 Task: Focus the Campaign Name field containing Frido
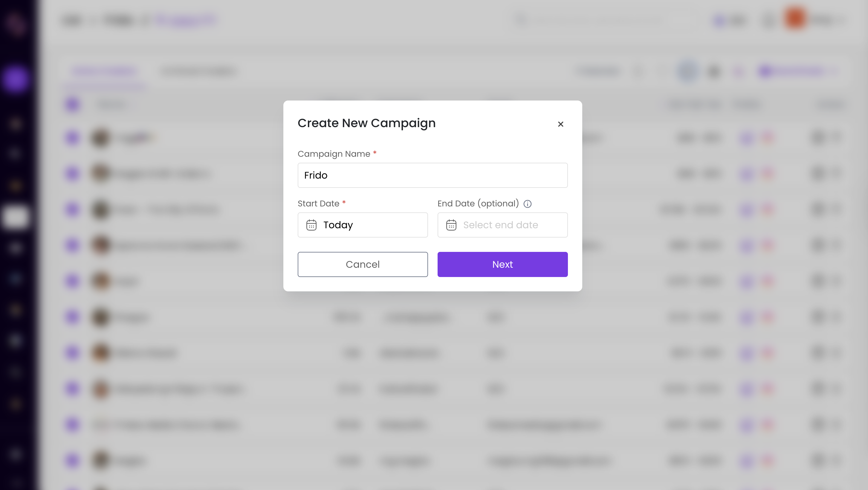[432, 175]
